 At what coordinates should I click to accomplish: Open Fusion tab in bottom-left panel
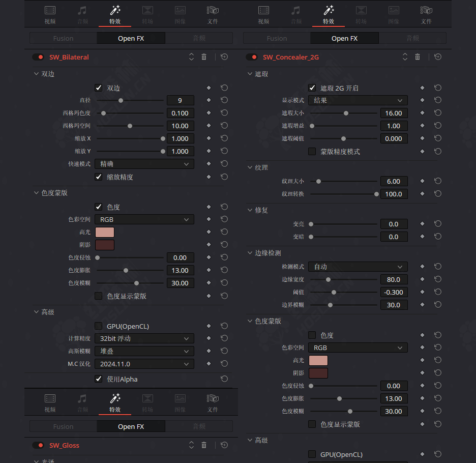coord(63,426)
